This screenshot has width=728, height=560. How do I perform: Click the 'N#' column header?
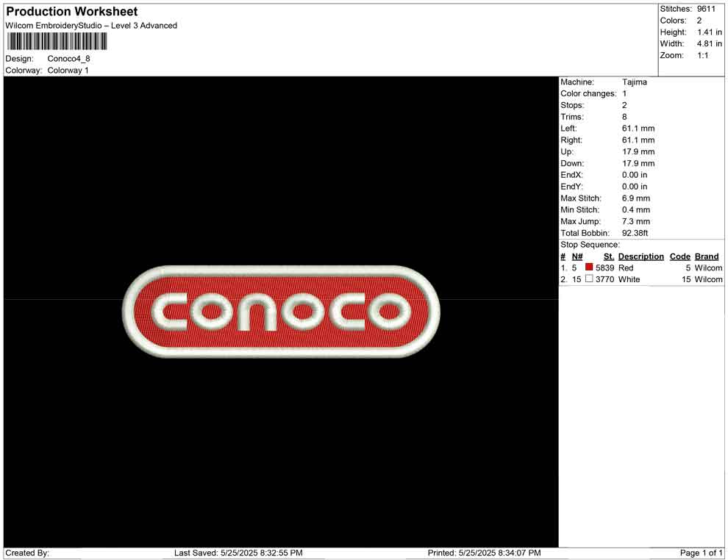[x=577, y=256]
